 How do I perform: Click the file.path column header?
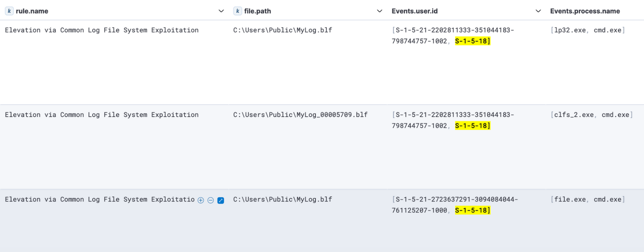pos(258,11)
